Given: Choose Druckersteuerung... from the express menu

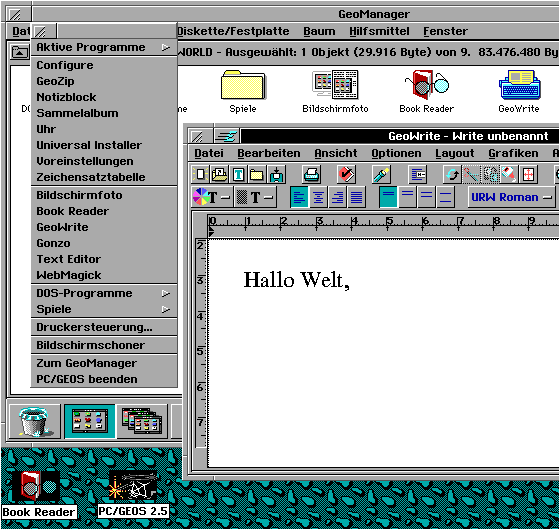Looking at the screenshot, I should coord(104,327).
